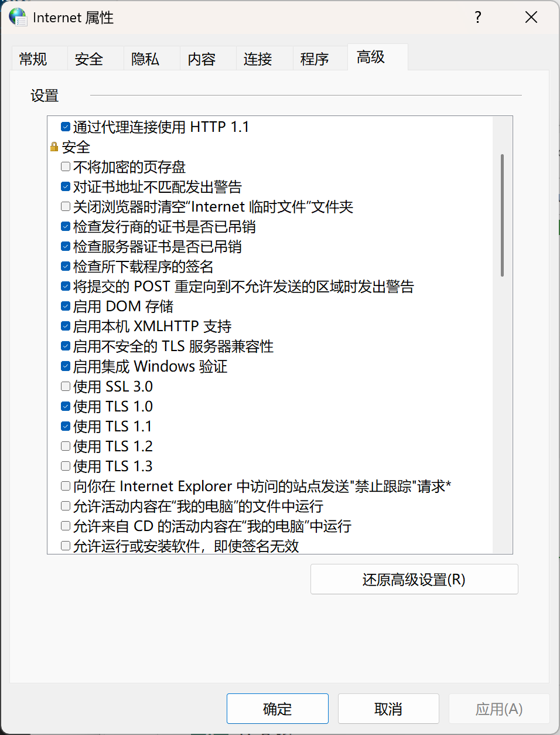
Task: Uncheck 启用 DOM 存储 option
Action: click(x=66, y=307)
